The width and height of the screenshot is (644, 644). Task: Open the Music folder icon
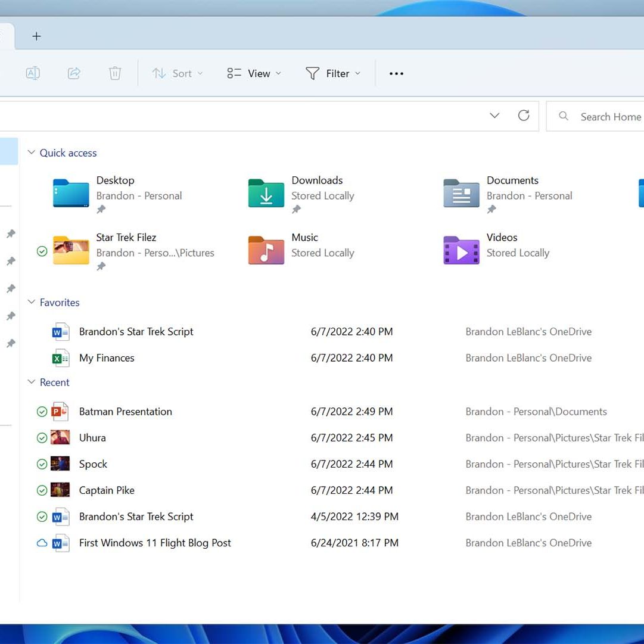266,250
